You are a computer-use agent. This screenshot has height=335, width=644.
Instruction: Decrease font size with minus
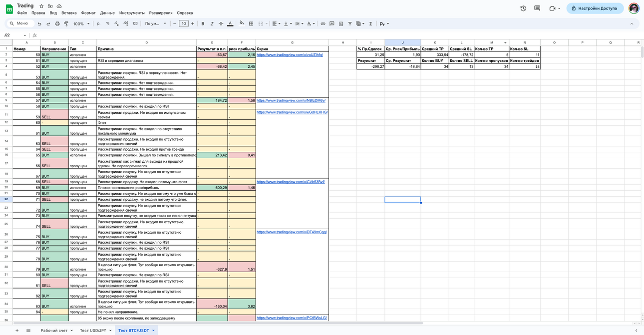[x=175, y=23]
